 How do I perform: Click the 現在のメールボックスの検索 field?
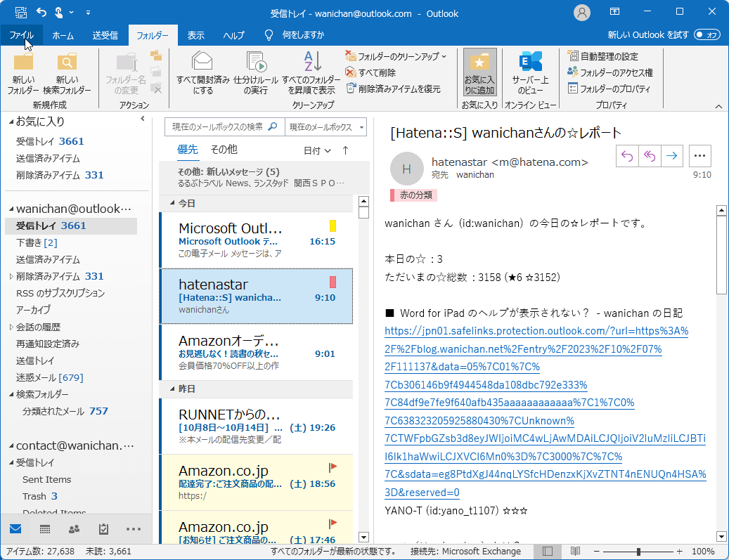click(x=224, y=127)
